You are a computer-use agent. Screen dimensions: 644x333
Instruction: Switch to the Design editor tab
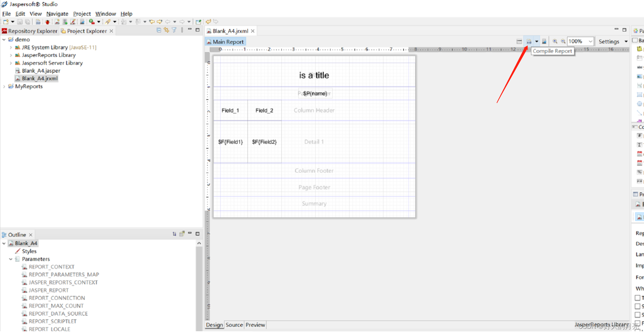coord(214,325)
